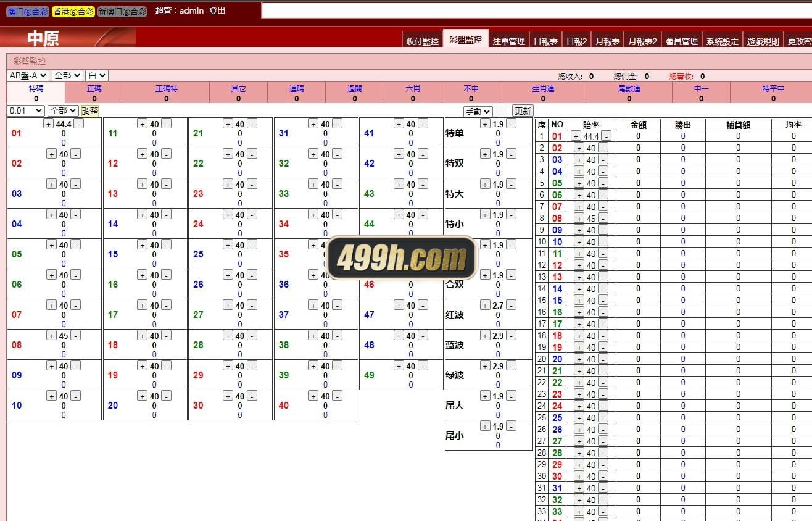This screenshot has width=812, height=521.
Task: Switch to 收付監控 tab
Action: tap(423, 41)
